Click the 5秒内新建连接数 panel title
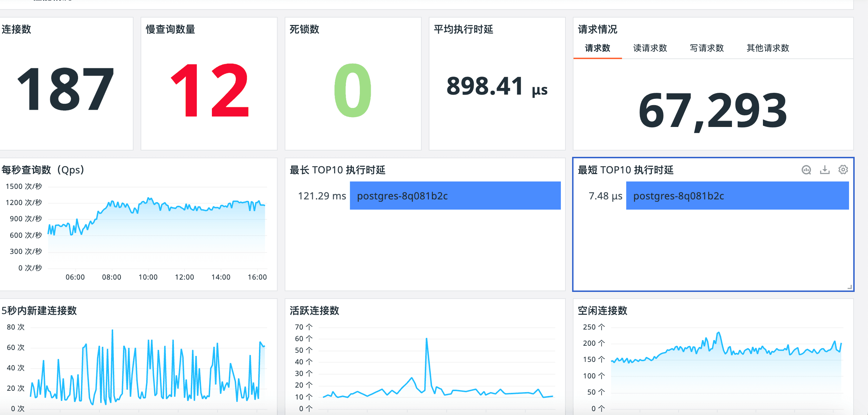 (x=39, y=311)
